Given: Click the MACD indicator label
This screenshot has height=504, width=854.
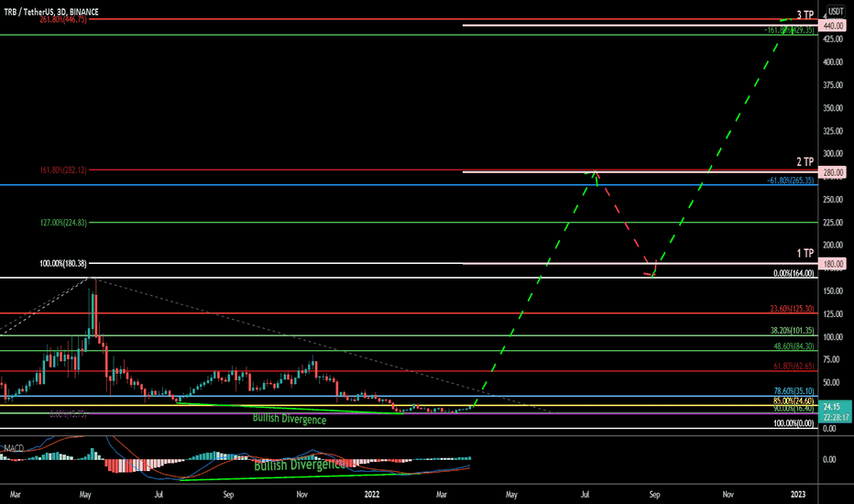Looking at the screenshot, I should pyautogui.click(x=14, y=448).
